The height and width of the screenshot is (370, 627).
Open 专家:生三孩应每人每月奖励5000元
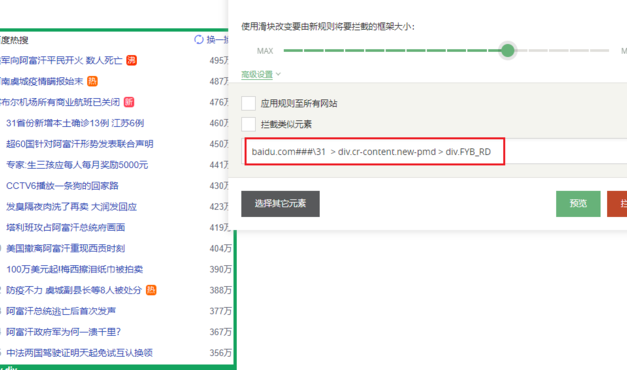click(x=77, y=165)
